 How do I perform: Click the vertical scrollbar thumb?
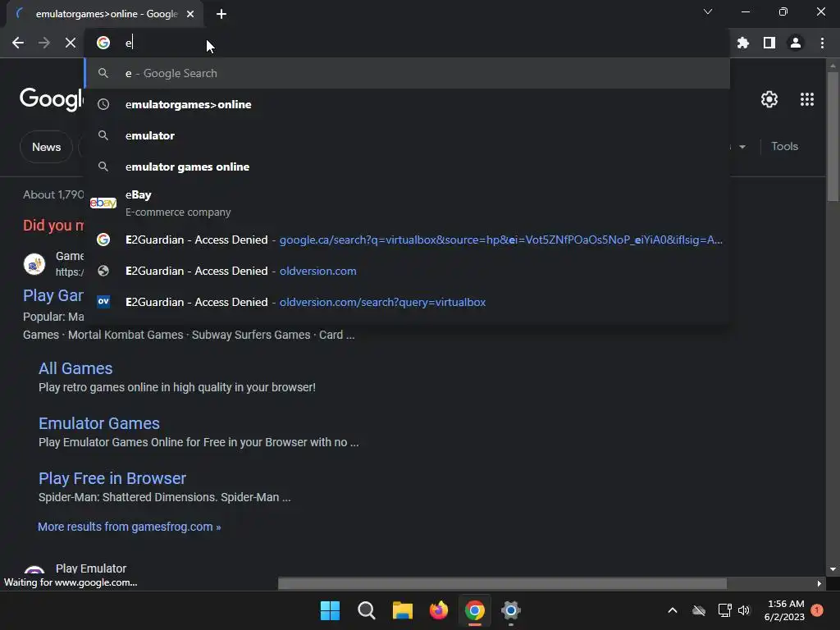833,137
